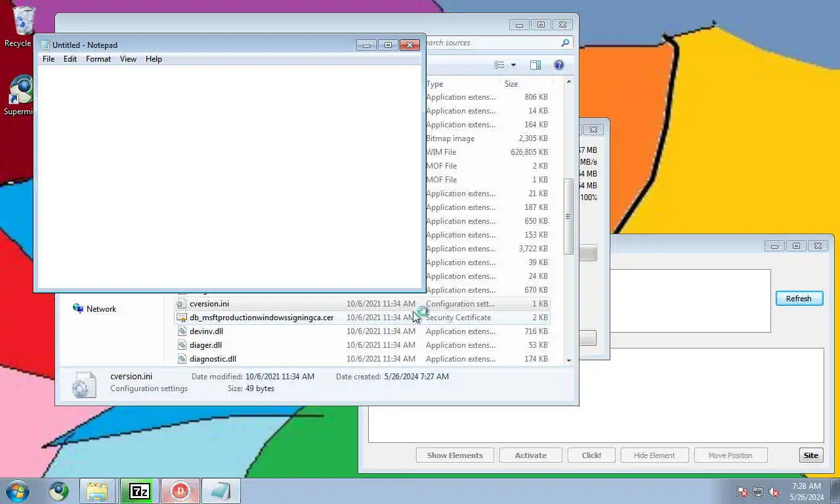840x504 pixels.
Task: Click the Site button
Action: click(x=811, y=455)
